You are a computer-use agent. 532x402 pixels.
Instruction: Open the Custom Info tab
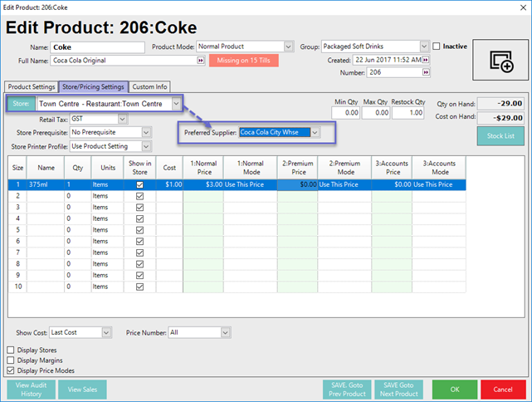[150, 86]
